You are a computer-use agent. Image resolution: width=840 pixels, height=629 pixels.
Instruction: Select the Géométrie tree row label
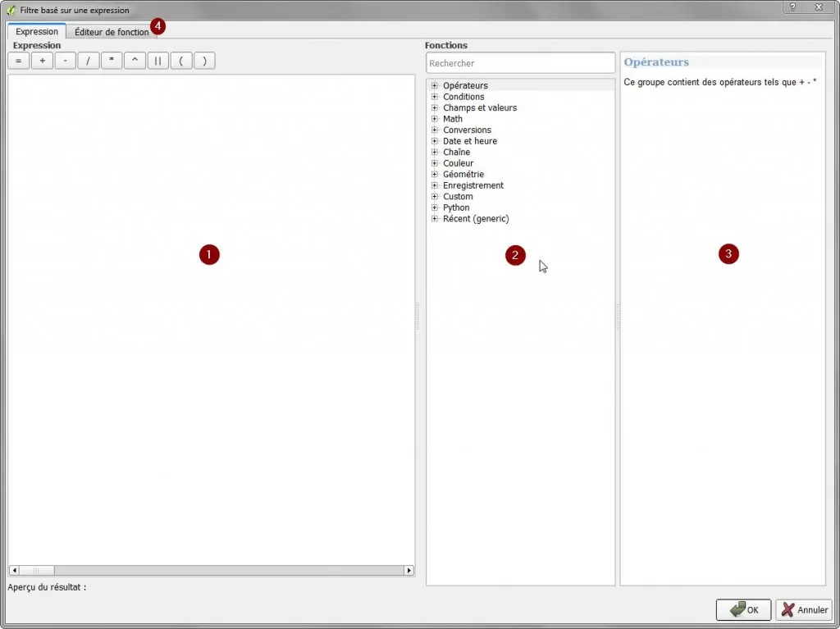coord(463,174)
